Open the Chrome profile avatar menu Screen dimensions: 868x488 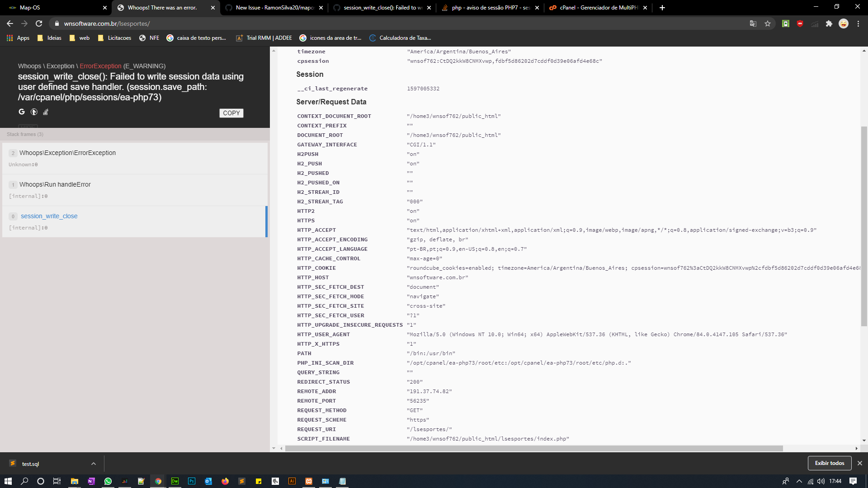844,23
